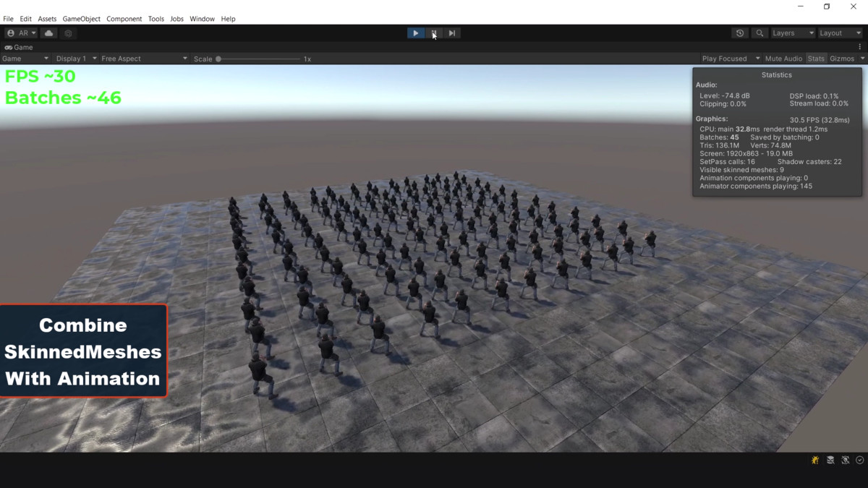This screenshot has height=488, width=868.
Task: Open the AR account menu
Action: coord(20,33)
